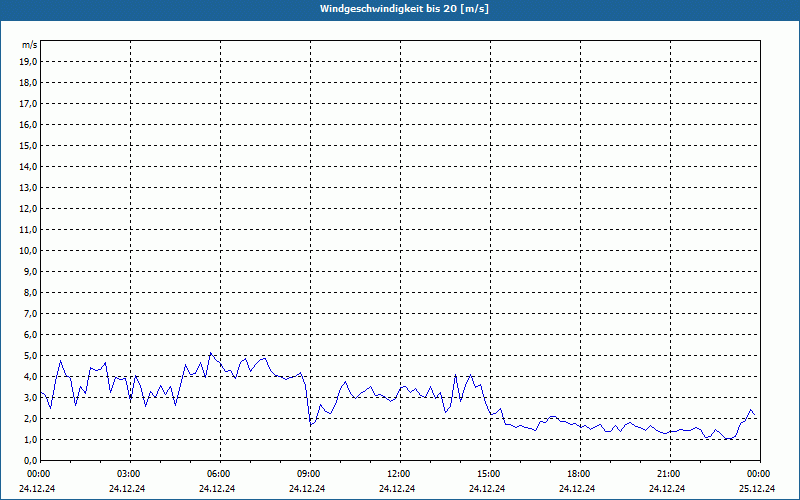Click the 11,0 y-axis label

pyautogui.click(x=28, y=230)
